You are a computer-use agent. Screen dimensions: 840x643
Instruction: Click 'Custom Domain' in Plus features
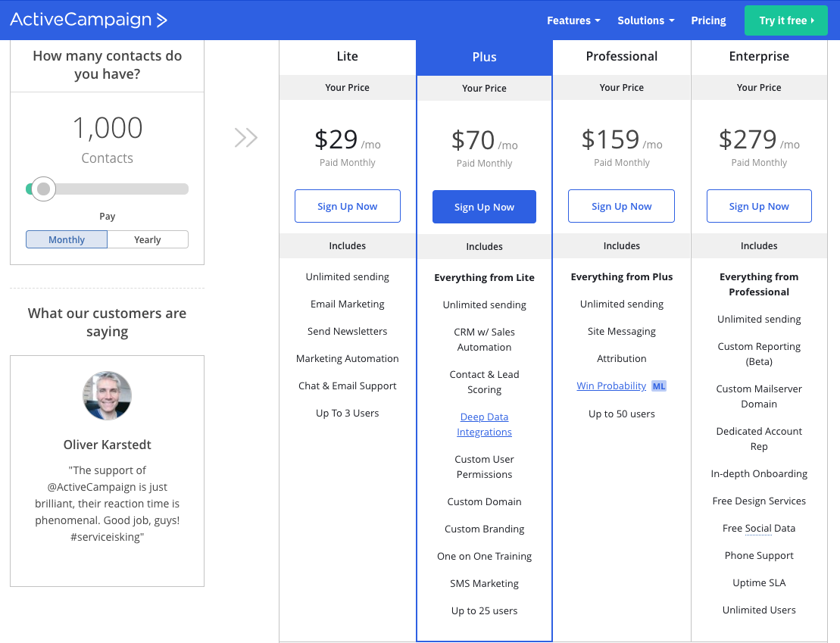(484, 501)
